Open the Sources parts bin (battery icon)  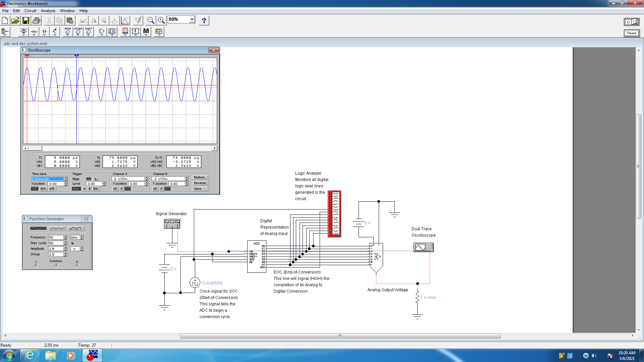pos(23,32)
